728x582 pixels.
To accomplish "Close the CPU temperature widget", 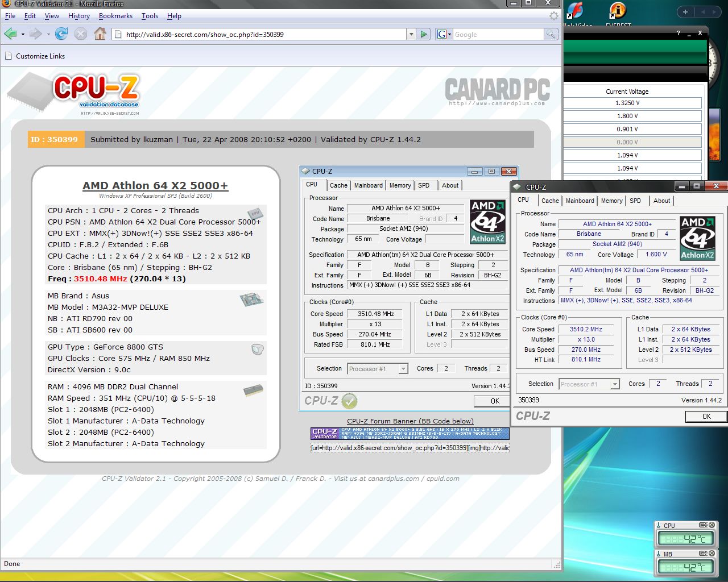I will coord(712,525).
